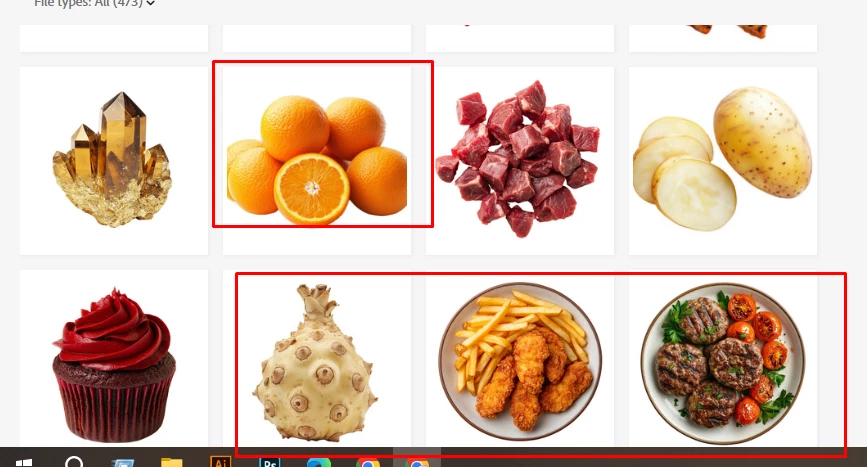The height and width of the screenshot is (467, 867).
Task: Launch Adobe Illustrator from the taskbar
Action: point(220,461)
